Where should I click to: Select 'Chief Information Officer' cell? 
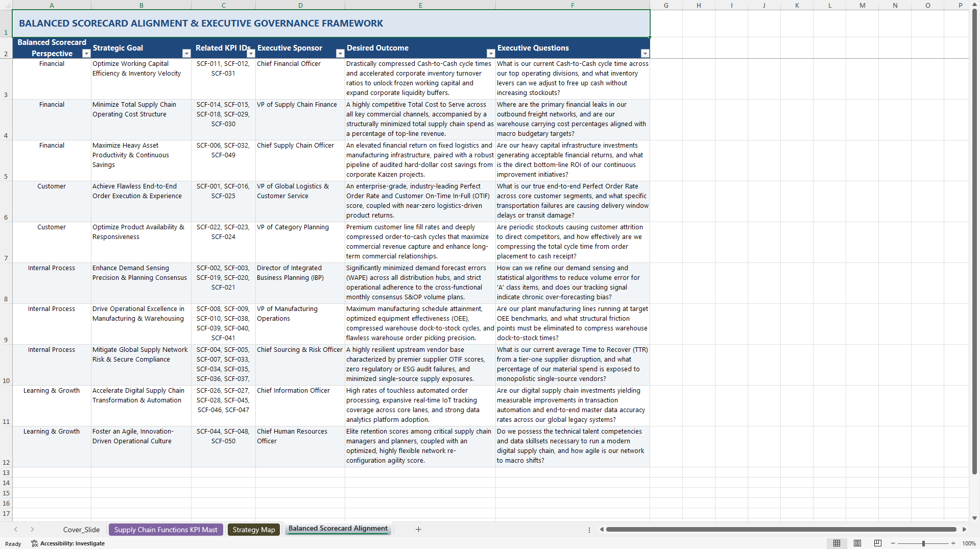pyautogui.click(x=300, y=405)
